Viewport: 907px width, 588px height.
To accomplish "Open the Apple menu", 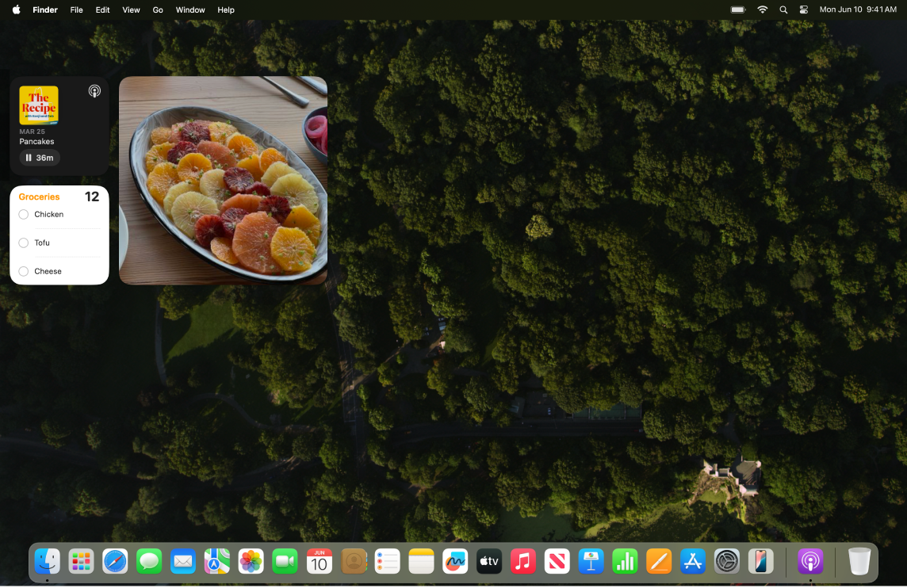I will tap(14, 10).
